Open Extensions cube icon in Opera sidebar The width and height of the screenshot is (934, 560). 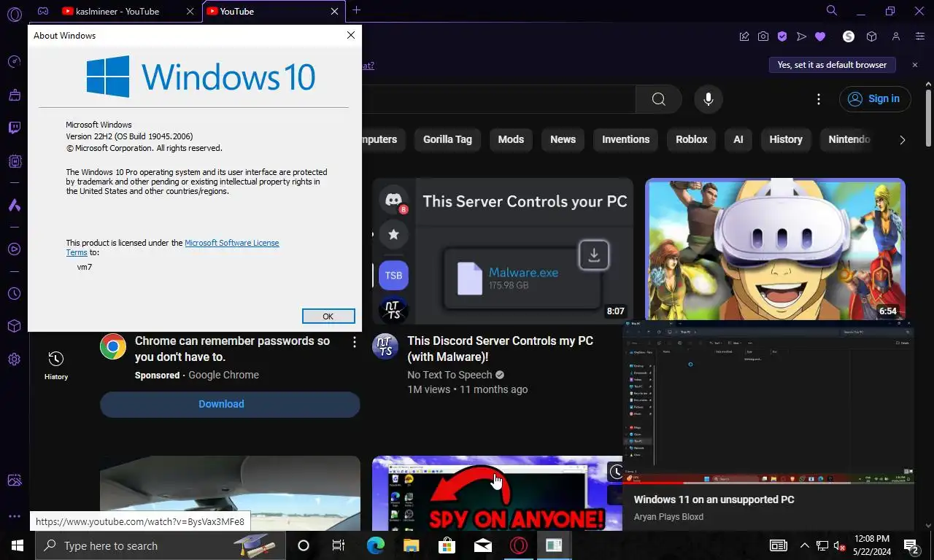[14, 326]
